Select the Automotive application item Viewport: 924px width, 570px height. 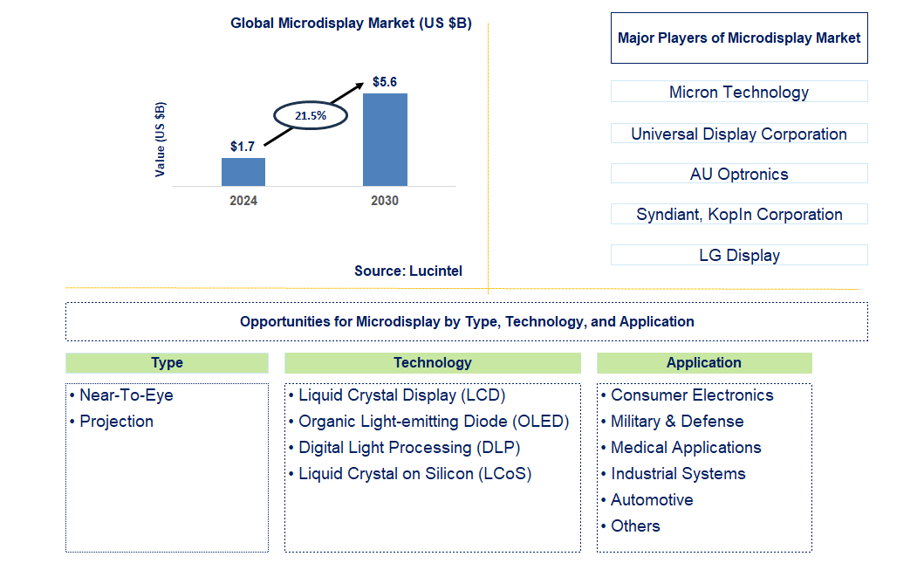[x=653, y=499]
